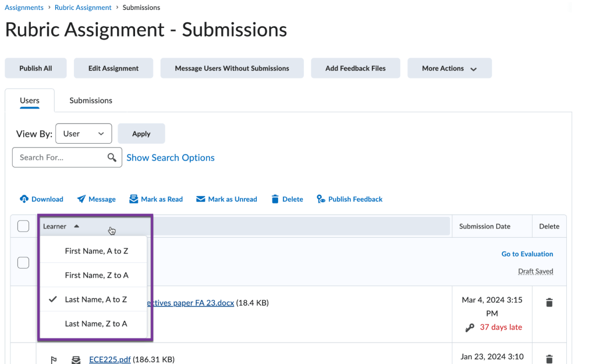596x364 pixels.
Task: Click the magnifying glass search icon
Action: click(x=112, y=157)
